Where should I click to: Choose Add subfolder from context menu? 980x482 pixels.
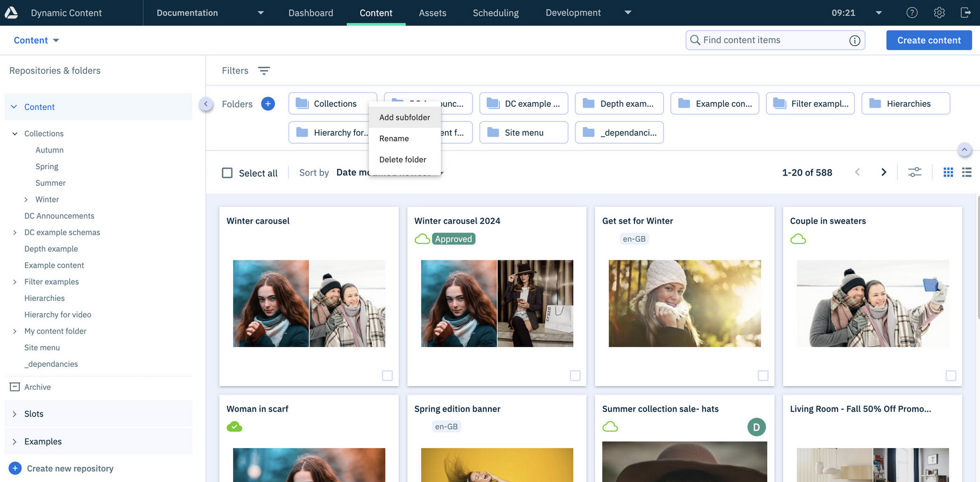coord(405,117)
